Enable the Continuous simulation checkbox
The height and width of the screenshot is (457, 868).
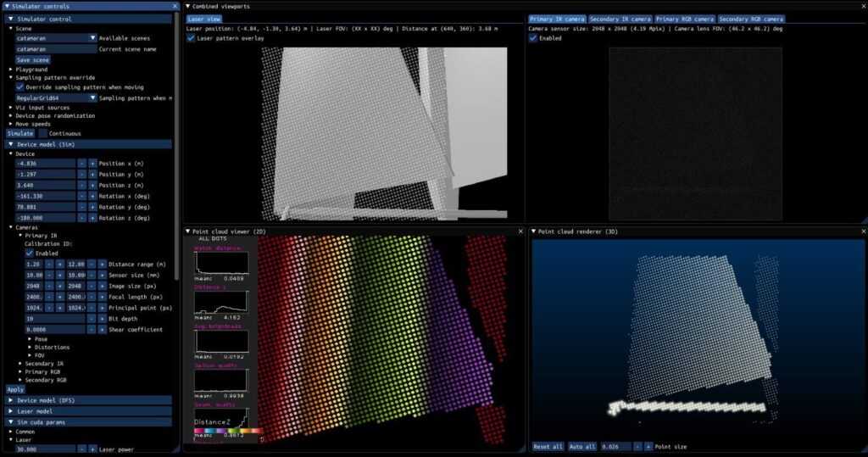42,133
